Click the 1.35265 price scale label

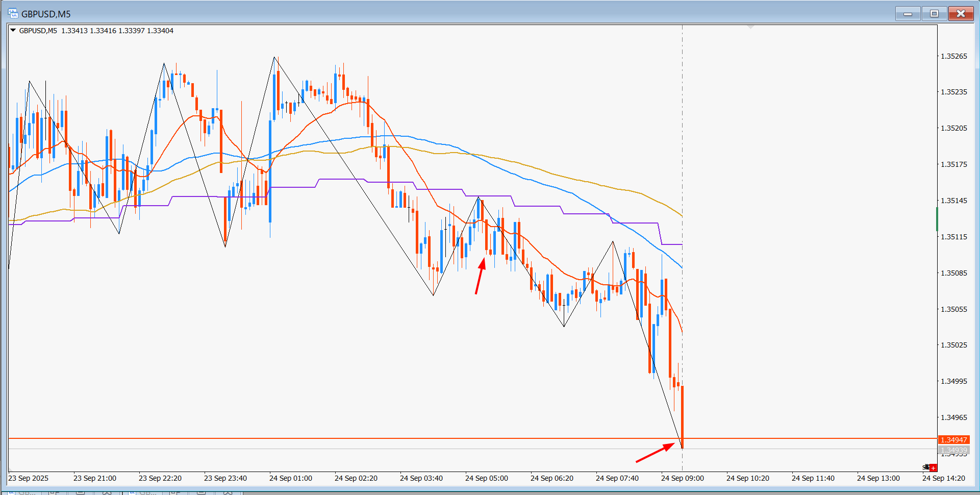click(x=954, y=56)
